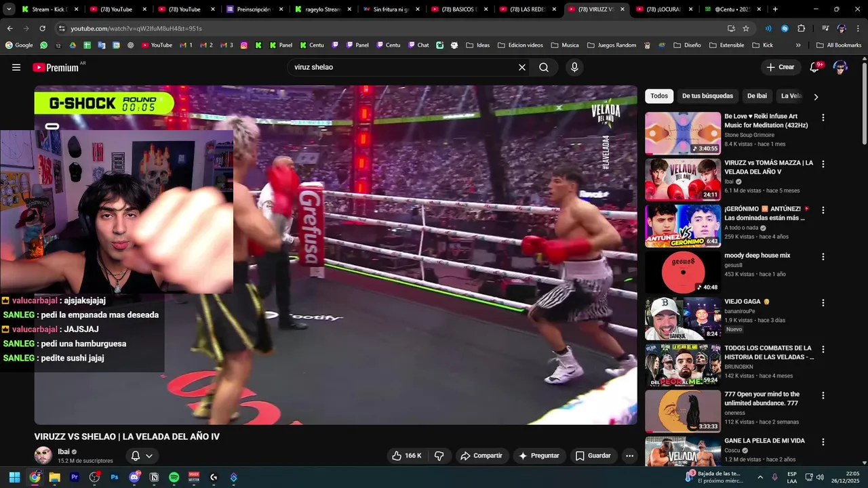Screen dimensions: 868x488
Task: Go back in browser history
Action: pyautogui.click(x=9, y=28)
